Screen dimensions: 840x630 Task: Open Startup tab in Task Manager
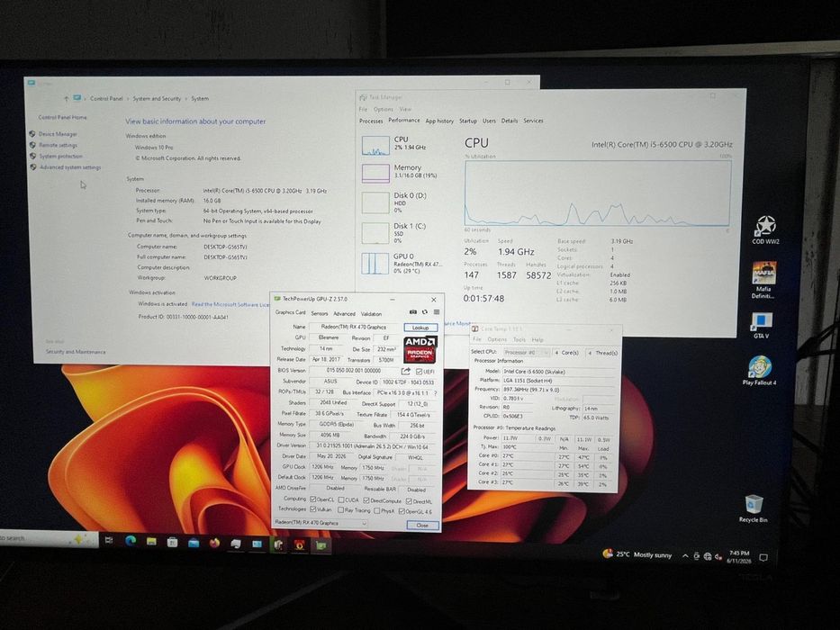point(467,121)
